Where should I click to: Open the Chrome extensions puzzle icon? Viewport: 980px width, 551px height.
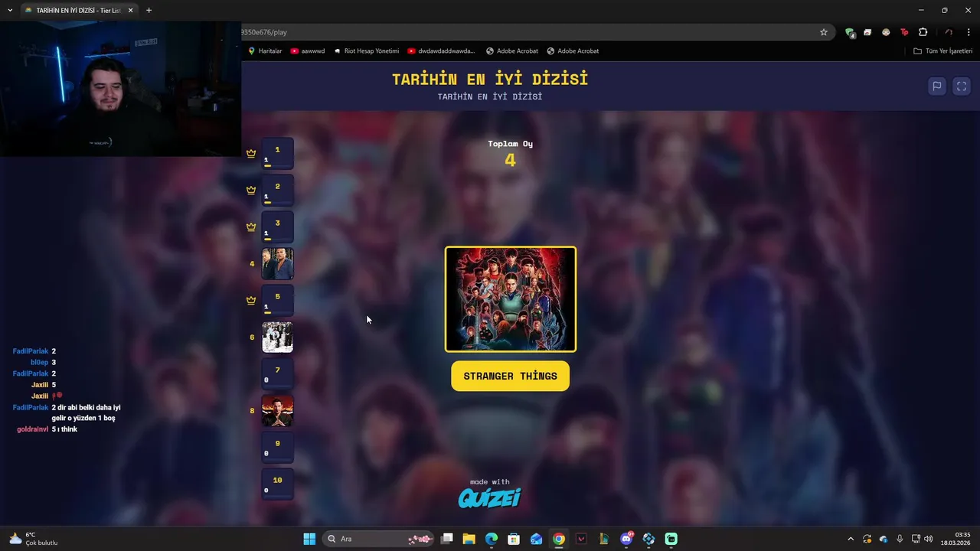923,32
